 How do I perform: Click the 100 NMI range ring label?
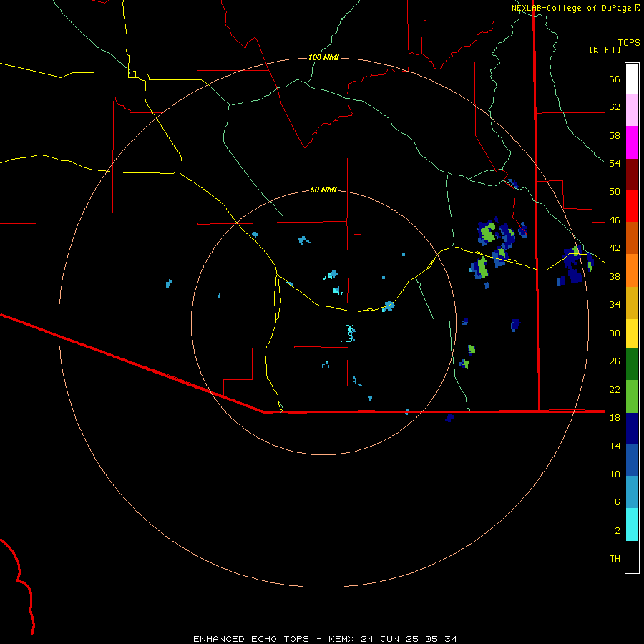click(323, 57)
